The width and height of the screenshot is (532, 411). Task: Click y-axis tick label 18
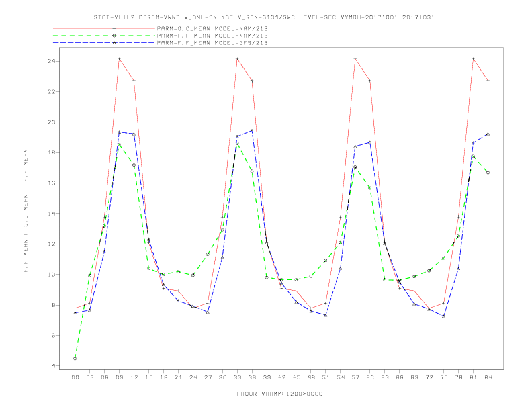click(x=52, y=152)
